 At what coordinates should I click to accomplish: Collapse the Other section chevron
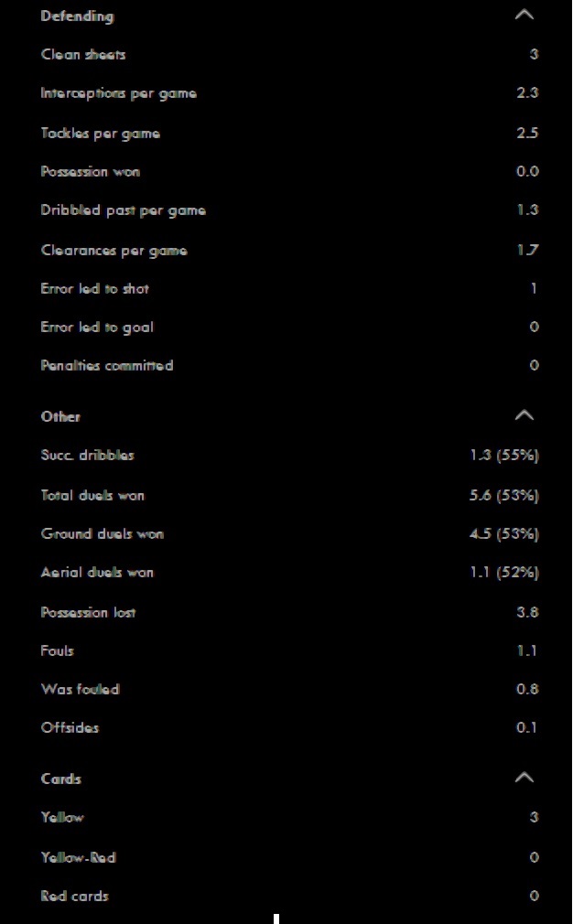[524, 416]
